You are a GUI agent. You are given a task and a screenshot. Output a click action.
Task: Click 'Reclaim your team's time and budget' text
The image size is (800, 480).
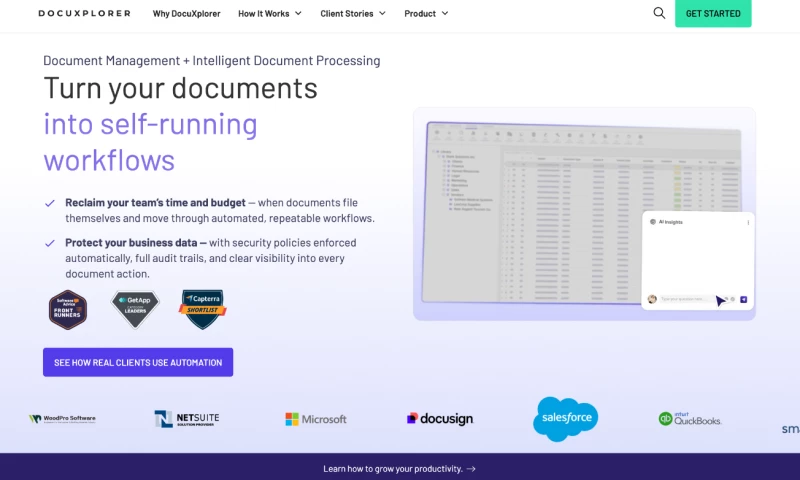(155, 203)
